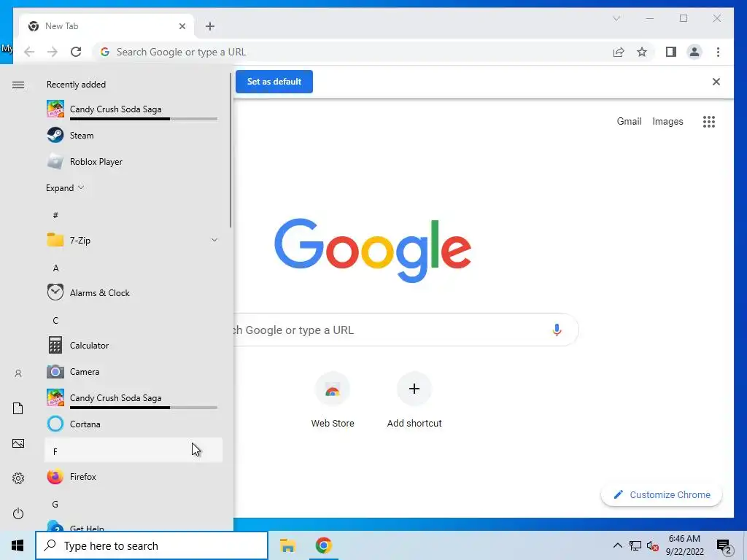Open Chrome profile avatar

point(694,52)
